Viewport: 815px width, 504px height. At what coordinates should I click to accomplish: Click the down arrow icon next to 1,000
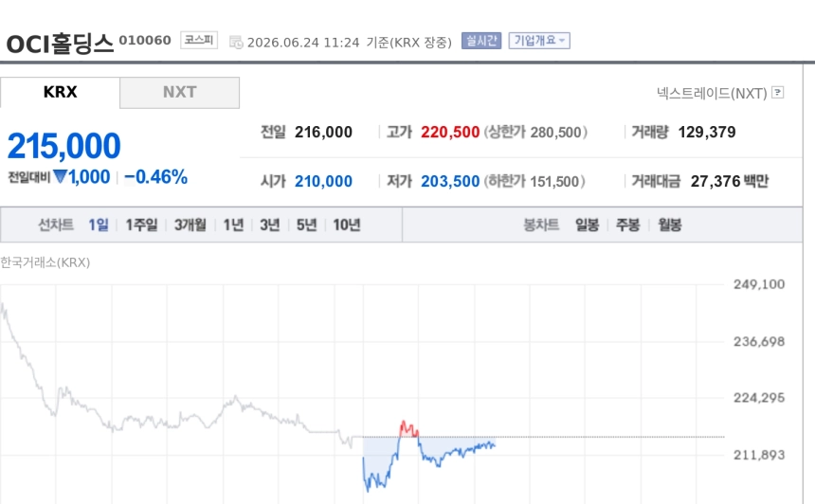coord(60,176)
